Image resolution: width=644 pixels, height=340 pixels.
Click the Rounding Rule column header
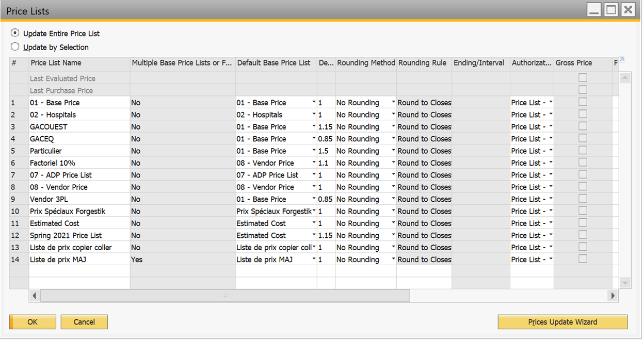point(422,63)
